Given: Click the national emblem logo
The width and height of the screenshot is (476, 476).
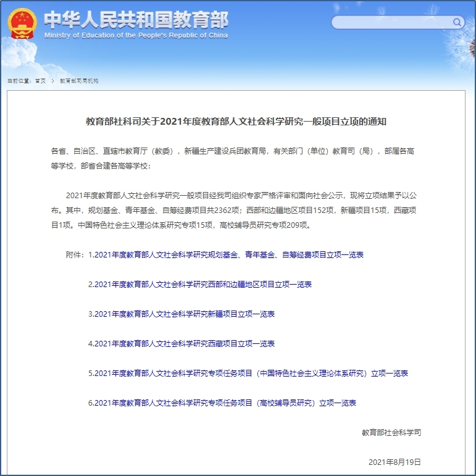Looking at the screenshot, I should (x=22, y=23).
